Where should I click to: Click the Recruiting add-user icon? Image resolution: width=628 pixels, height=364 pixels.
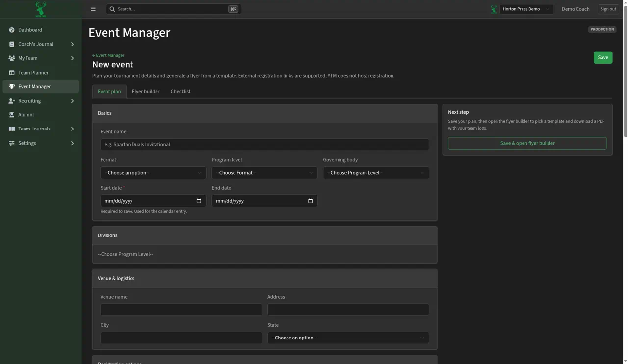point(12,101)
